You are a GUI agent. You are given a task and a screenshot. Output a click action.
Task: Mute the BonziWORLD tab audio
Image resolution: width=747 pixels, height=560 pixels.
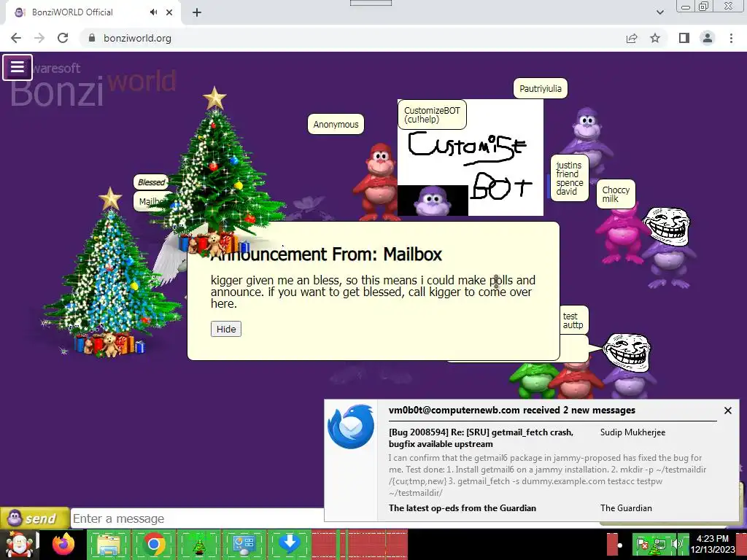coord(153,12)
